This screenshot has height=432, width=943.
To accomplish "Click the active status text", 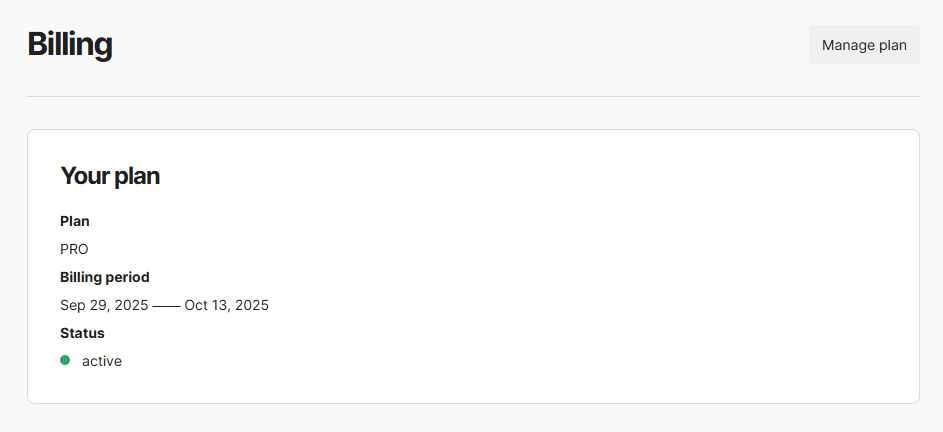I will 102,361.
